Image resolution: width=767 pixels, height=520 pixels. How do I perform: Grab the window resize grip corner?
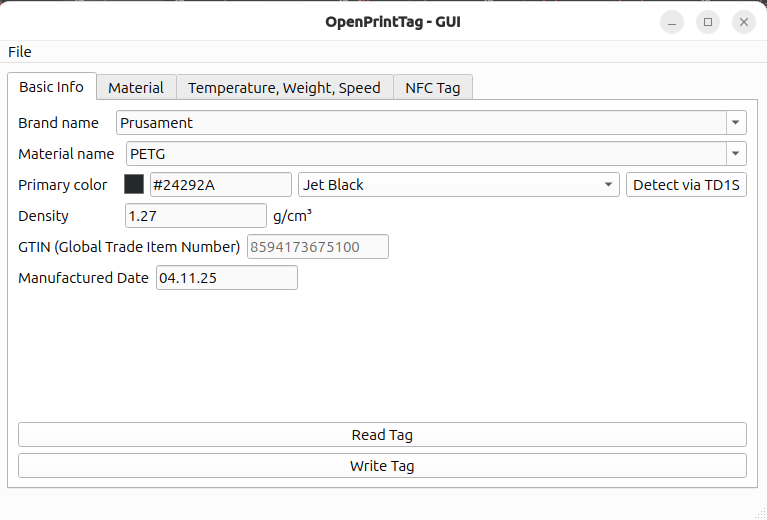760,513
